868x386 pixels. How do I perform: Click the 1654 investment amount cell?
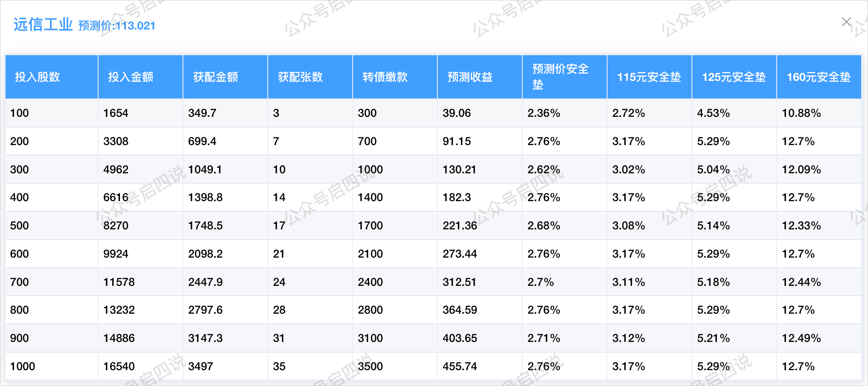click(116, 113)
